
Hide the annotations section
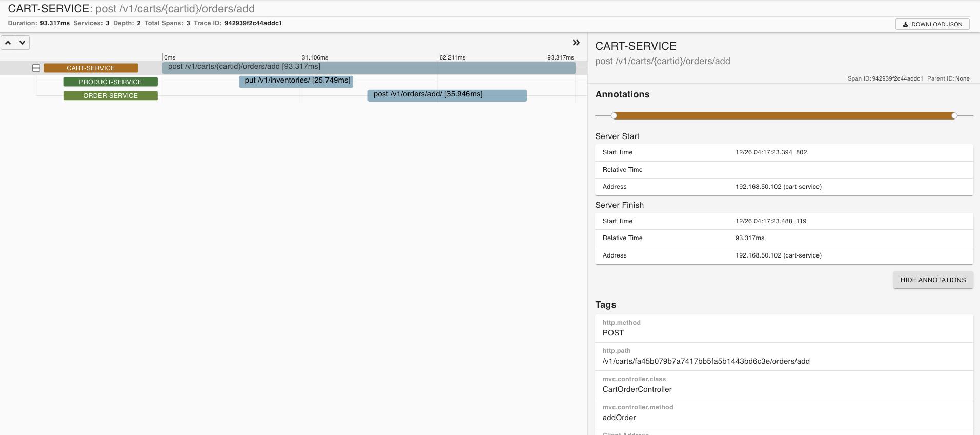point(933,280)
